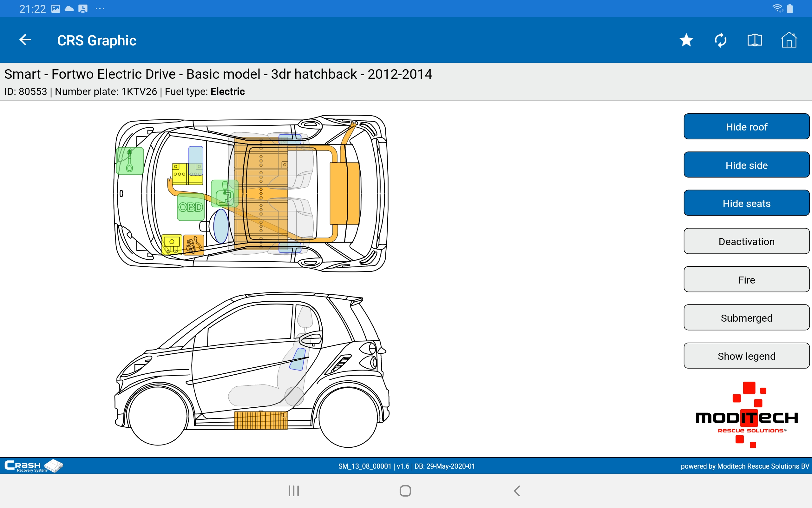The height and width of the screenshot is (508, 812).
Task: Show the legend
Action: [x=747, y=356]
